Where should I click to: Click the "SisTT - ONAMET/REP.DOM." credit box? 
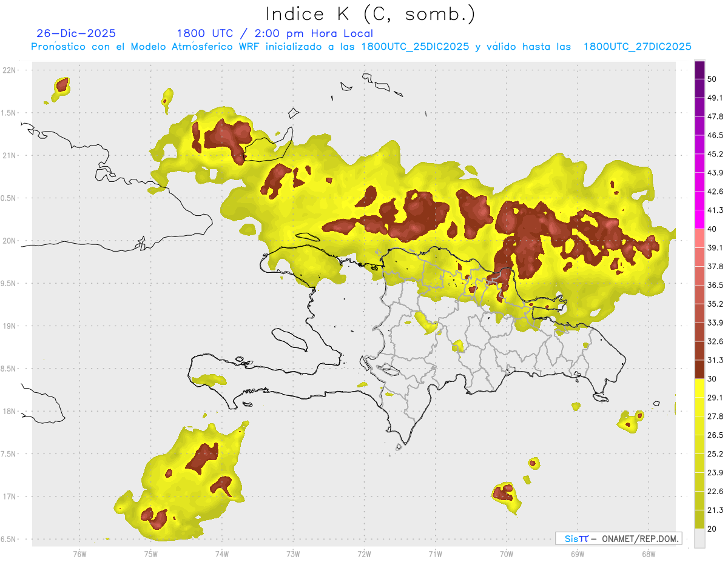(618, 538)
